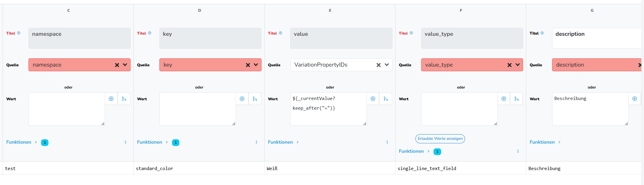Screen dimensions: 644x185
Task: Click help icon next to namespace Titel
Action: coord(19,33)
